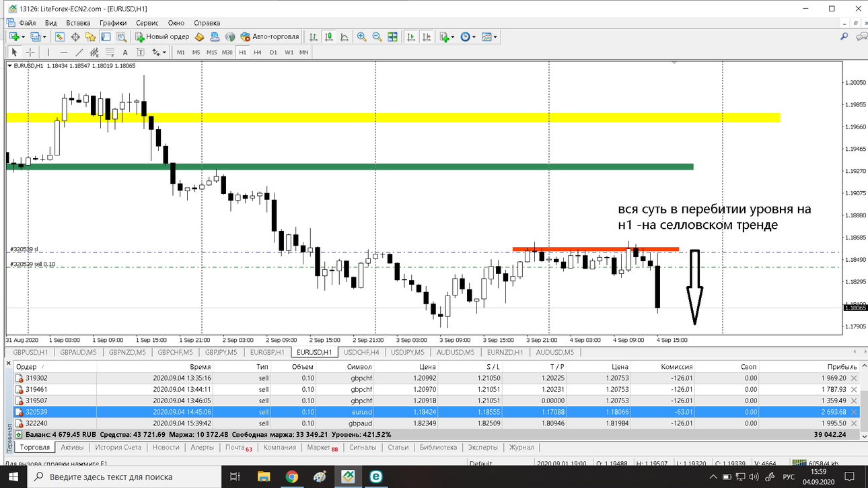Switch timeframe to D1
The width and height of the screenshot is (868, 488).
click(273, 53)
